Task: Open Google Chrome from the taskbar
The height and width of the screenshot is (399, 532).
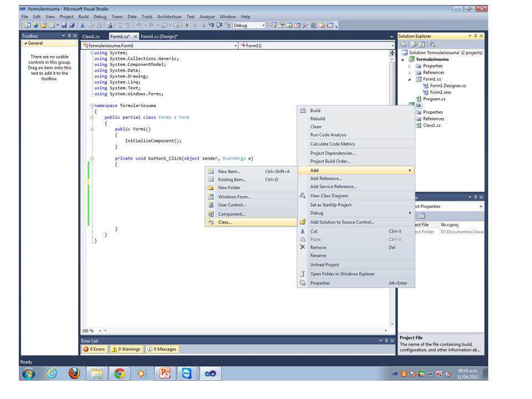Action: click(119, 374)
